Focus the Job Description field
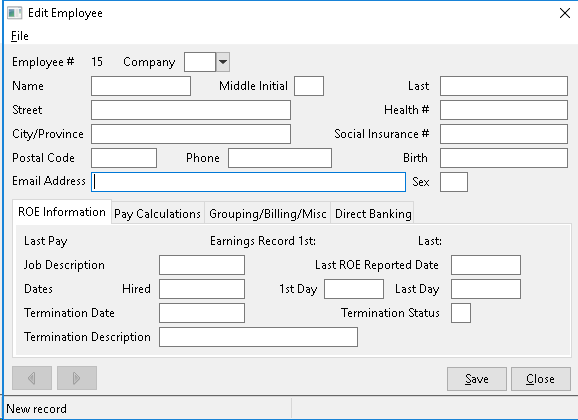The width and height of the screenshot is (578, 420). pos(202,265)
